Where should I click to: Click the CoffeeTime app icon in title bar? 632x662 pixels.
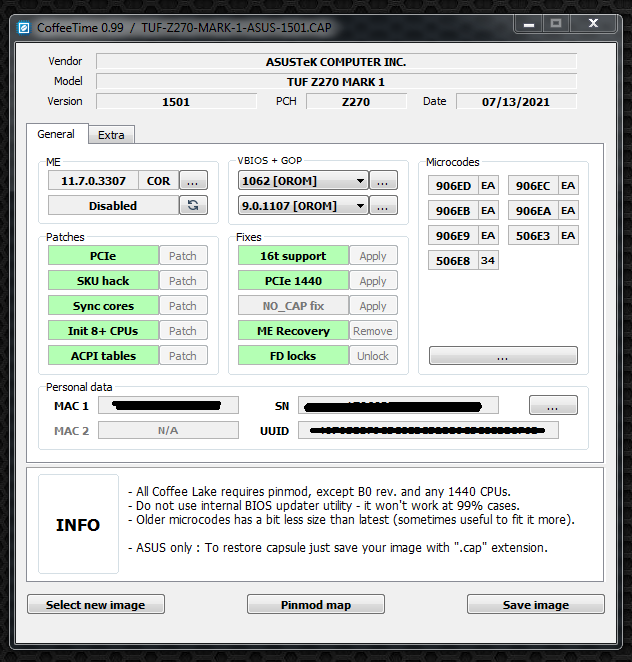tap(24, 28)
